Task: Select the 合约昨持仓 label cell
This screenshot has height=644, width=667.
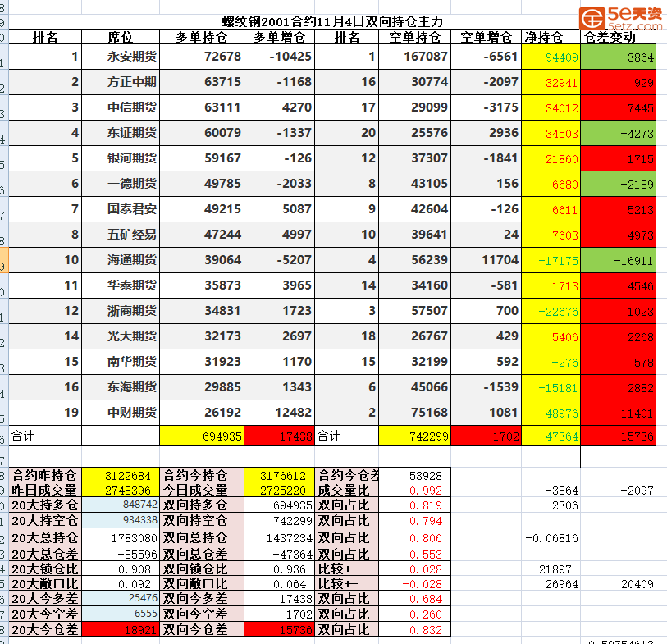Action: pyautogui.click(x=45, y=475)
